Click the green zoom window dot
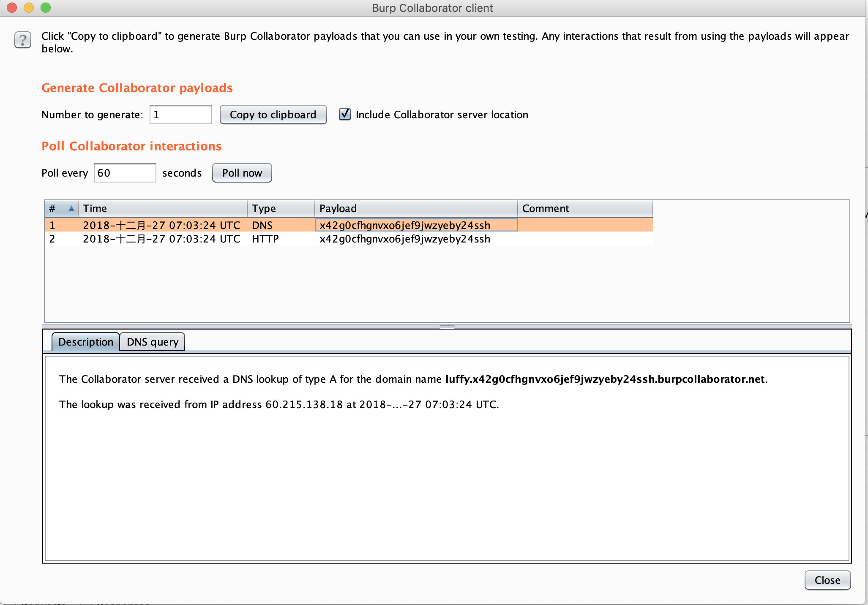Image resolution: width=868 pixels, height=605 pixels. pyautogui.click(x=46, y=8)
